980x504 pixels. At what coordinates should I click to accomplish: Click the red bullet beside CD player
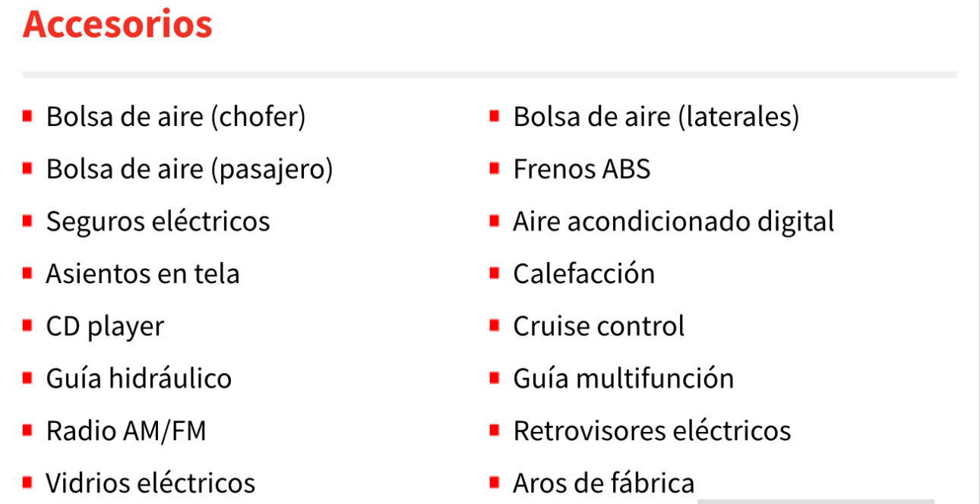[x=27, y=326]
